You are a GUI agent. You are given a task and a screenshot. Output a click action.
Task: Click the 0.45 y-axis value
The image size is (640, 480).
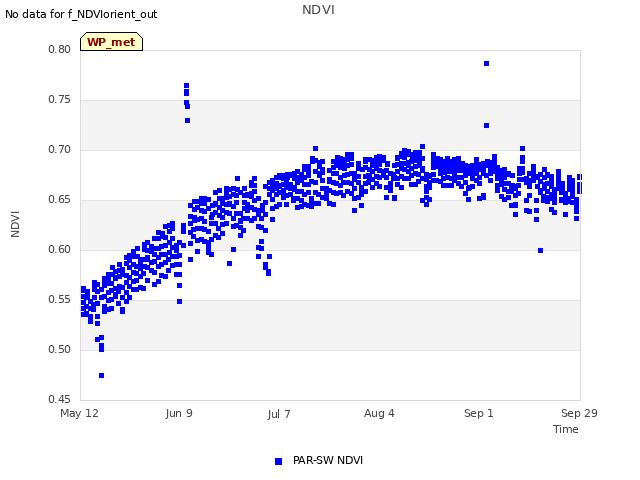[x=59, y=399]
